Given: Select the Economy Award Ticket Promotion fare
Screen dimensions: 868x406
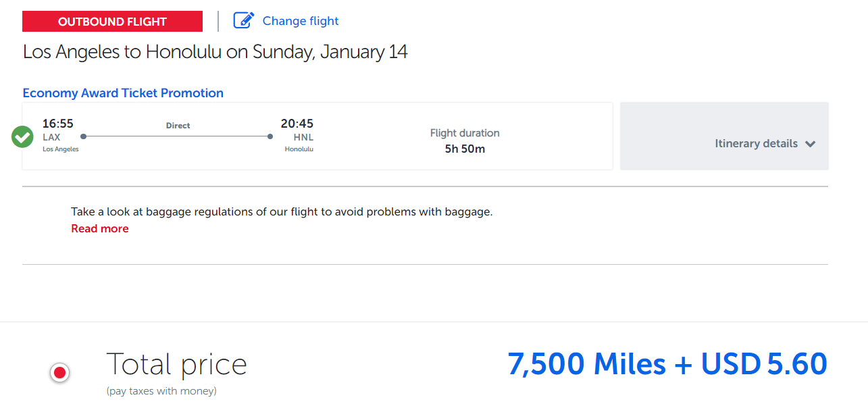Looking at the screenshot, I should pyautogui.click(x=123, y=93).
